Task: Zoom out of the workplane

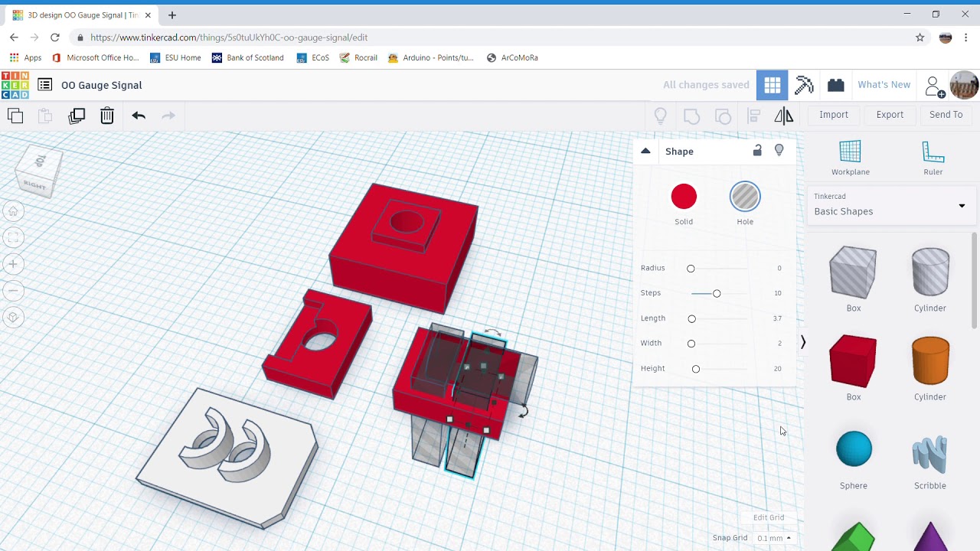Action: 13,291
